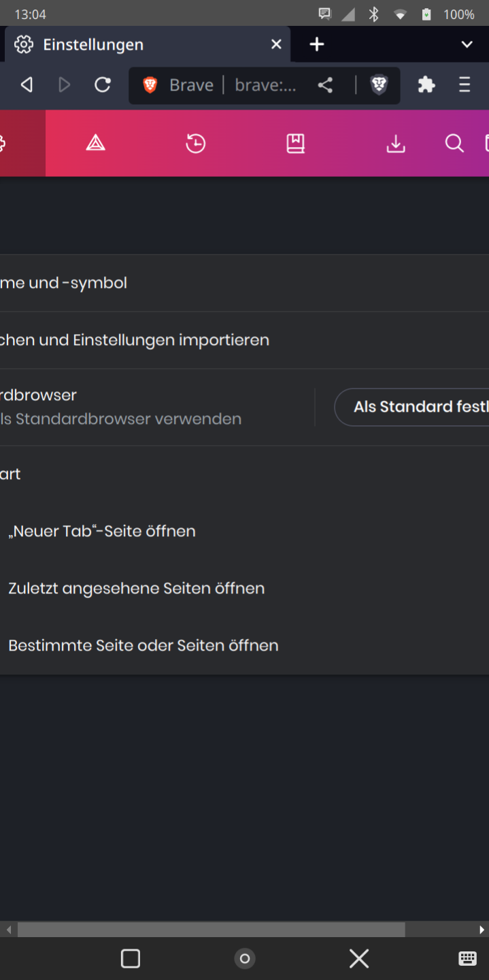This screenshot has height=980, width=489.
Task: Open the extensions puzzle icon
Action: 426,85
